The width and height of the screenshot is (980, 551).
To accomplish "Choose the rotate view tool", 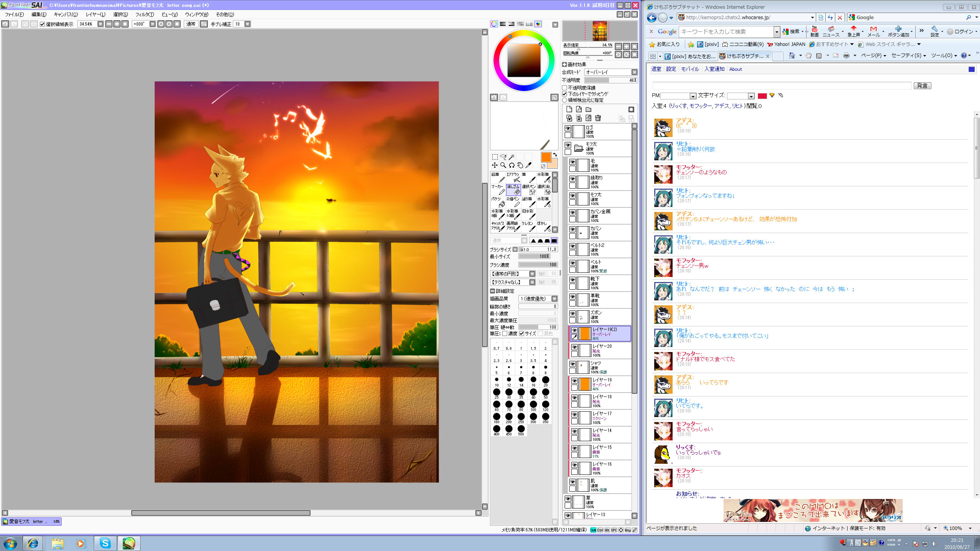I will 511,165.
